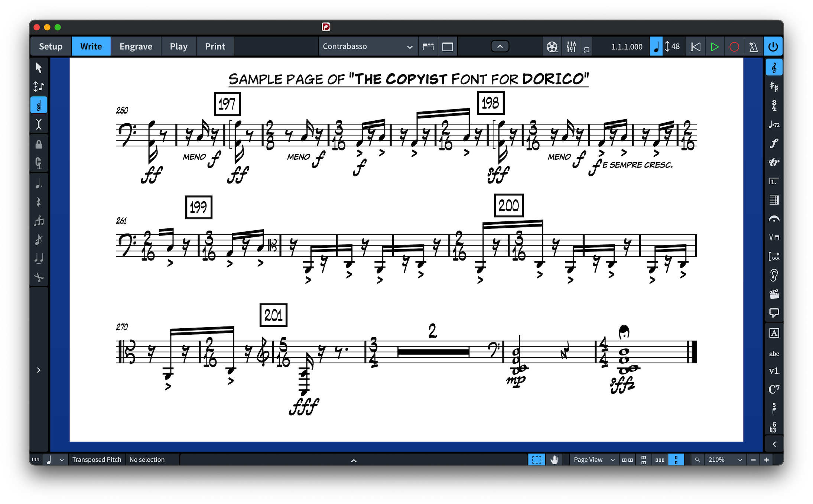Click the full screen view icon

click(x=448, y=47)
